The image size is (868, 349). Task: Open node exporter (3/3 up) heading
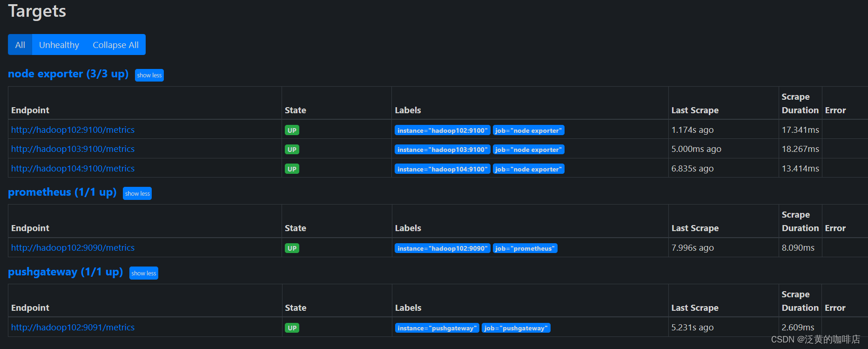(68, 74)
